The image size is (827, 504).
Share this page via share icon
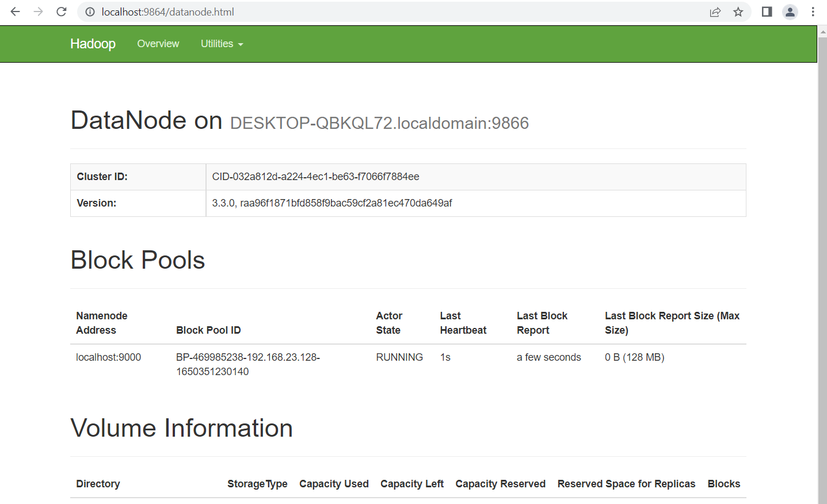pyautogui.click(x=715, y=12)
